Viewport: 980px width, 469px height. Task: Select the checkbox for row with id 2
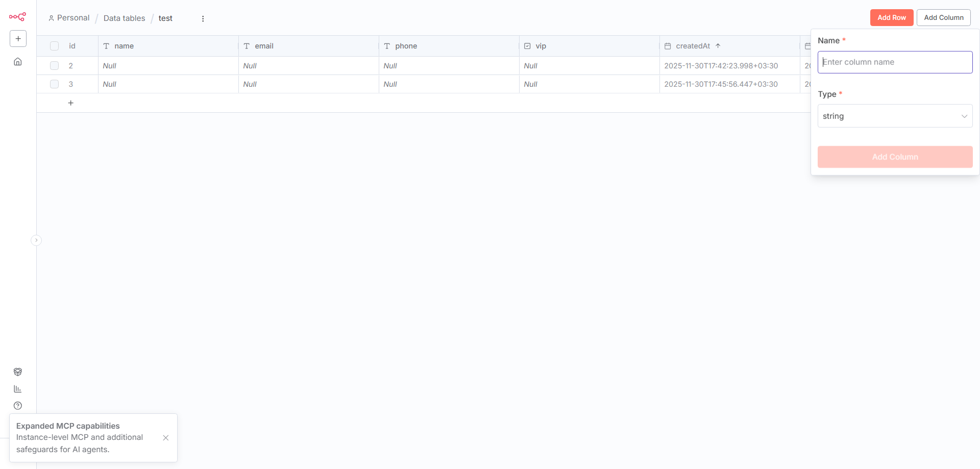pyautogui.click(x=55, y=66)
